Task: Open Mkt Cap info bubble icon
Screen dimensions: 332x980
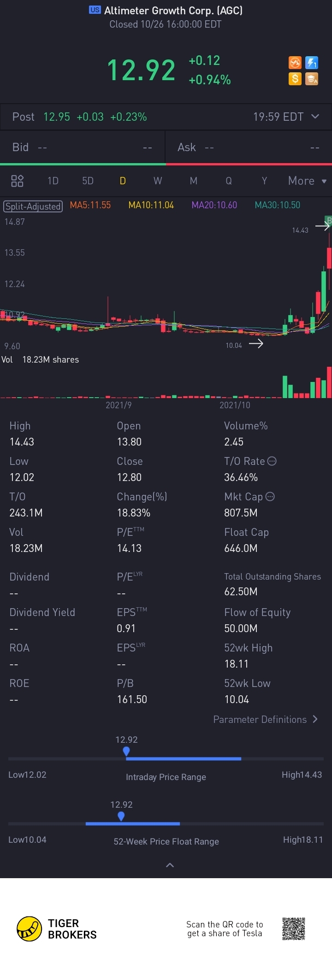Action: coord(270,497)
